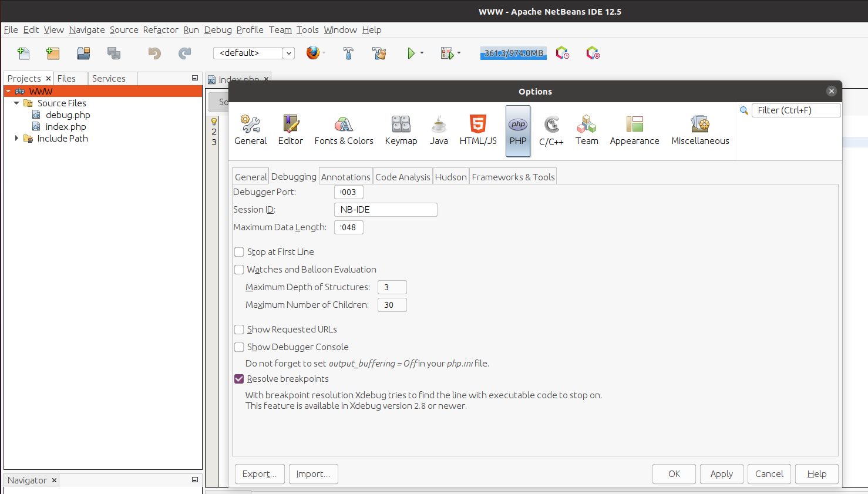Click the Attach Profiler icon
Image resolution: width=868 pixels, height=494 pixels.
pyautogui.click(x=593, y=53)
